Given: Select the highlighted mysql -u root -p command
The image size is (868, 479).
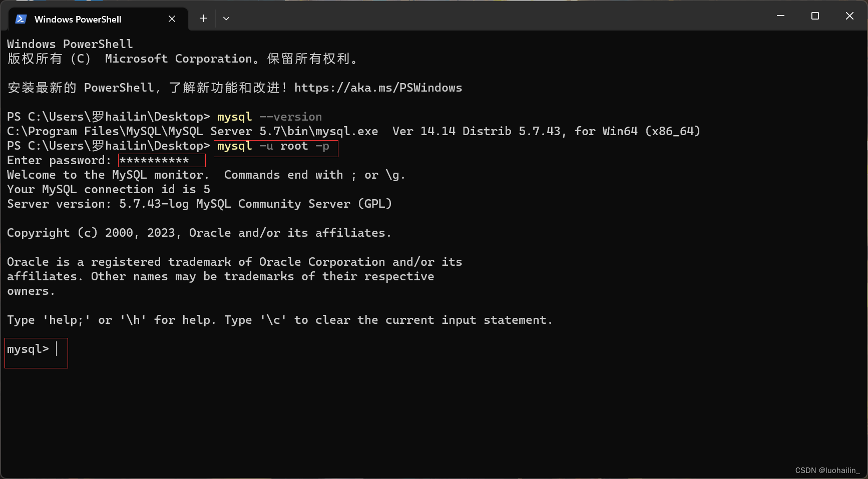Looking at the screenshot, I should coord(275,147).
